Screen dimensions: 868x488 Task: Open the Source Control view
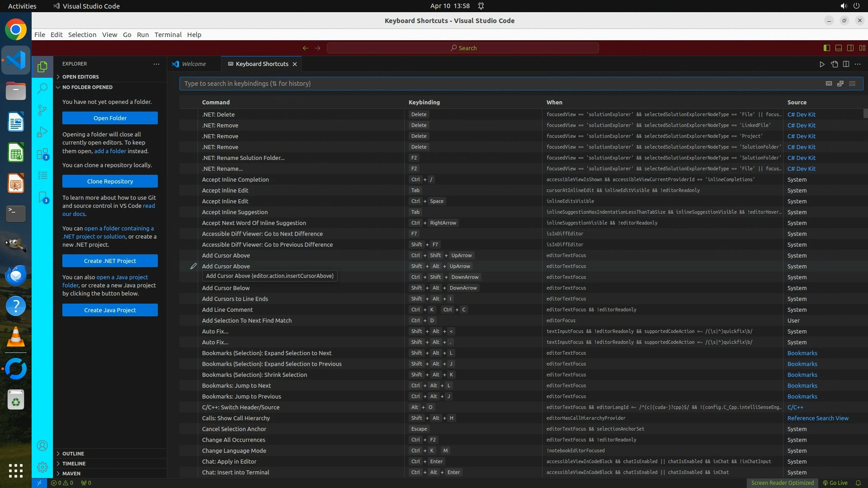(42, 110)
